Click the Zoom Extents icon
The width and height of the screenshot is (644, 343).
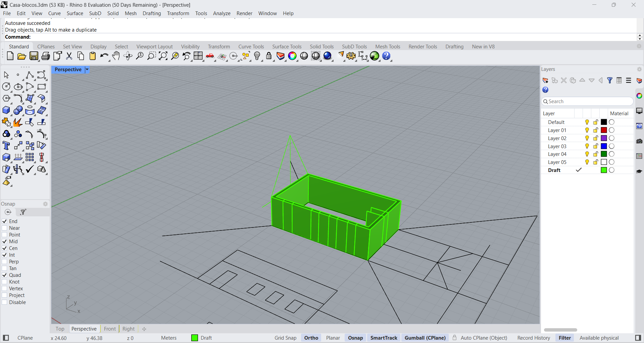click(x=163, y=56)
